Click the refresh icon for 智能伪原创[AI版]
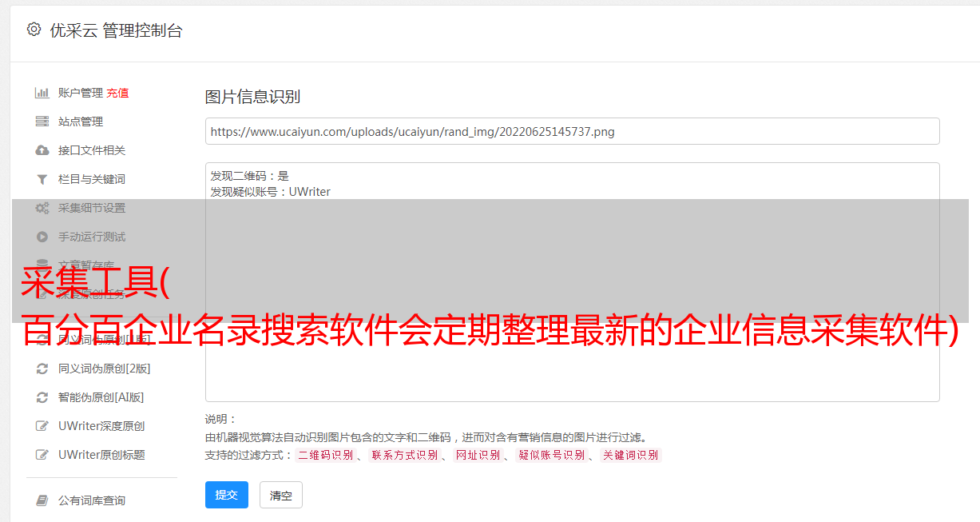Image resolution: width=980 pixels, height=522 pixels. coord(42,397)
